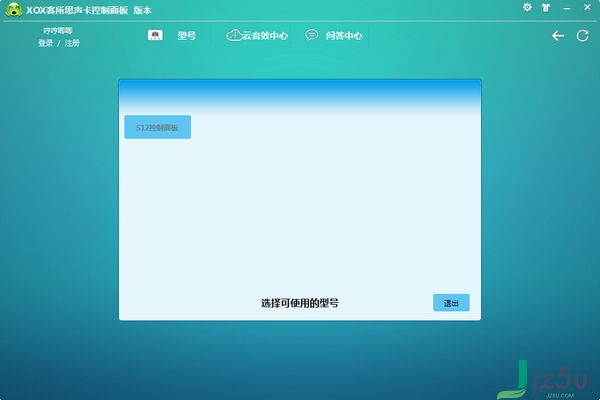The height and width of the screenshot is (400, 600).
Task: Click the 选择可使用的型号 caption text
Action: pos(300,303)
